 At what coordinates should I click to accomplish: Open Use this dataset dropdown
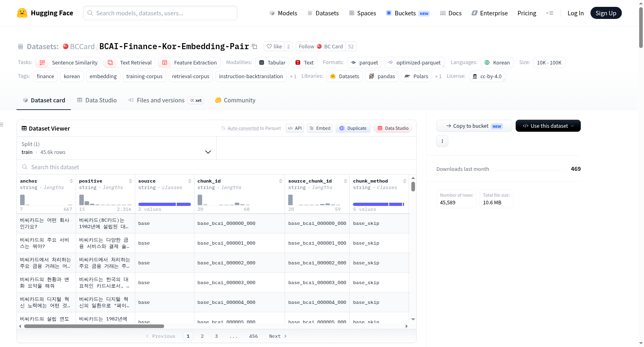[548, 126]
